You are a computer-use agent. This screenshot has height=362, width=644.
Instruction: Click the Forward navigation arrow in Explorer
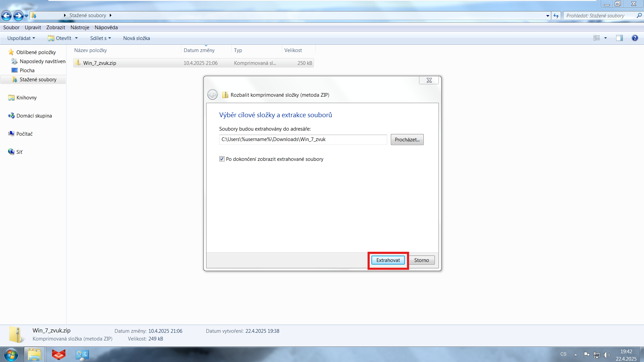[x=18, y=15]
